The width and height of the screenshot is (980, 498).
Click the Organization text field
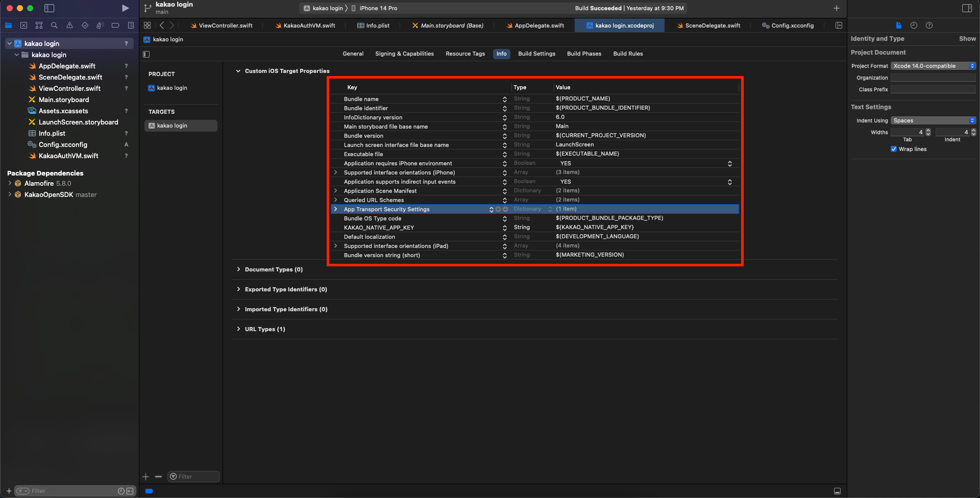pyautogui.click(x=933, y=78)
